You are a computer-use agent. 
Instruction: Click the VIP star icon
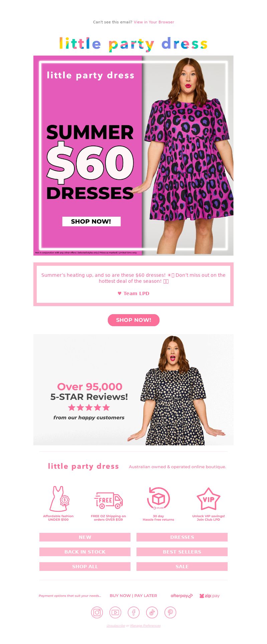click(209, 499)
